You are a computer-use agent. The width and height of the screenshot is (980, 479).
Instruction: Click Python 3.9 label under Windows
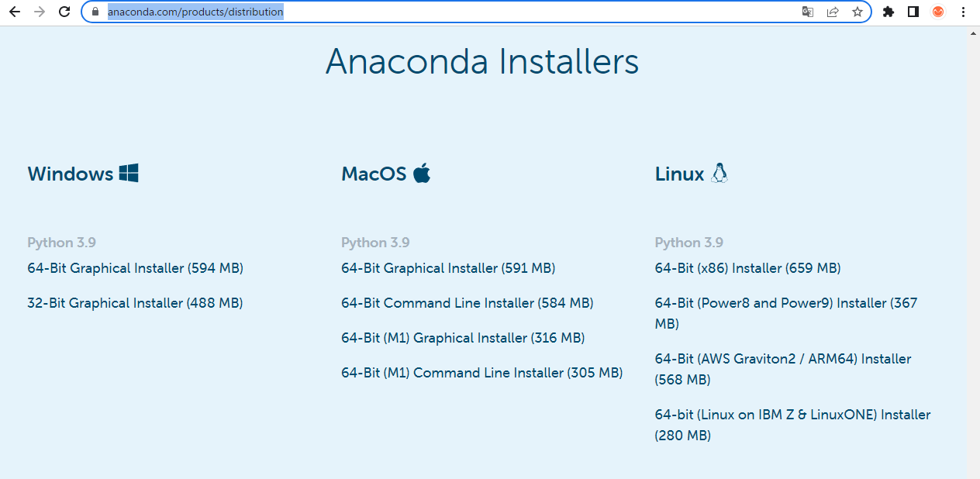tap(62, 243)
